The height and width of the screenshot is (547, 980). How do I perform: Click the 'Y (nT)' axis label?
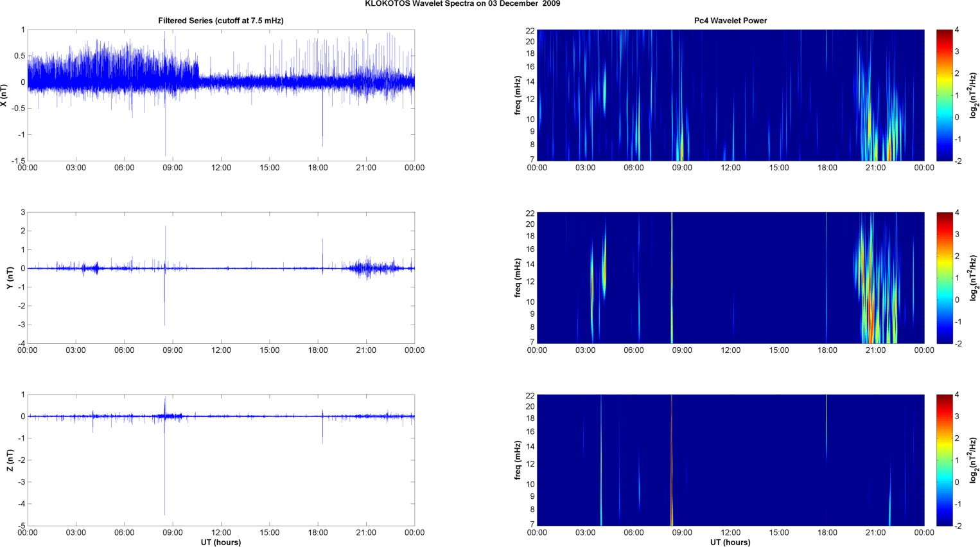10,278
